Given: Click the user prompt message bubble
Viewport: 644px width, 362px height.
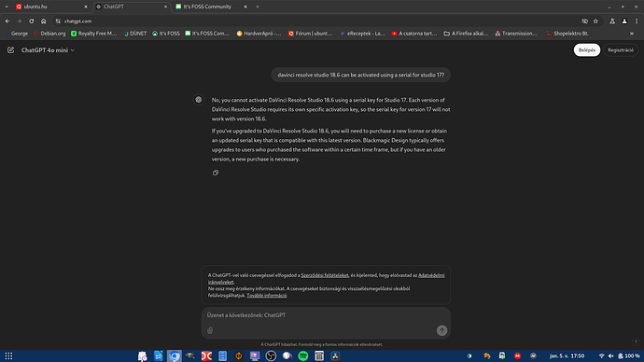Looking at the screenshot, I should (360, 75).
